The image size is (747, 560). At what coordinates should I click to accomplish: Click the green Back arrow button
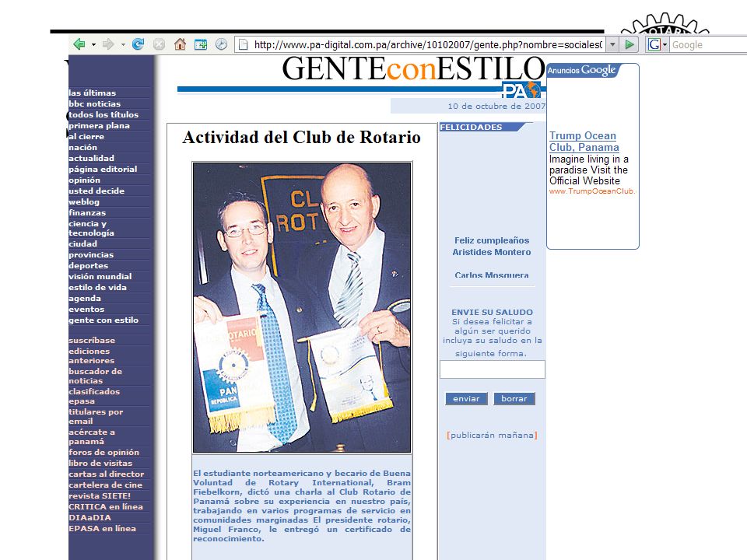tap(79, 44)
